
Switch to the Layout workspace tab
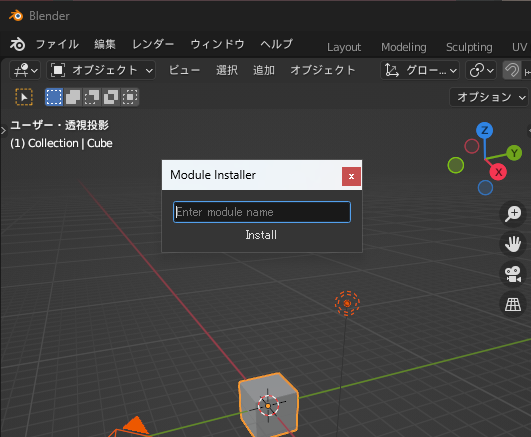click(344, 47)
